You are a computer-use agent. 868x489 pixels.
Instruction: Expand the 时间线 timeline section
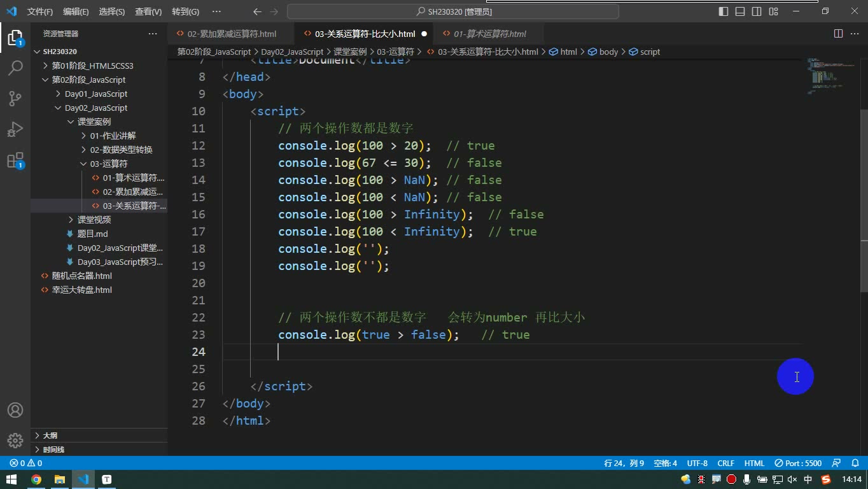[x=99, y=450]
